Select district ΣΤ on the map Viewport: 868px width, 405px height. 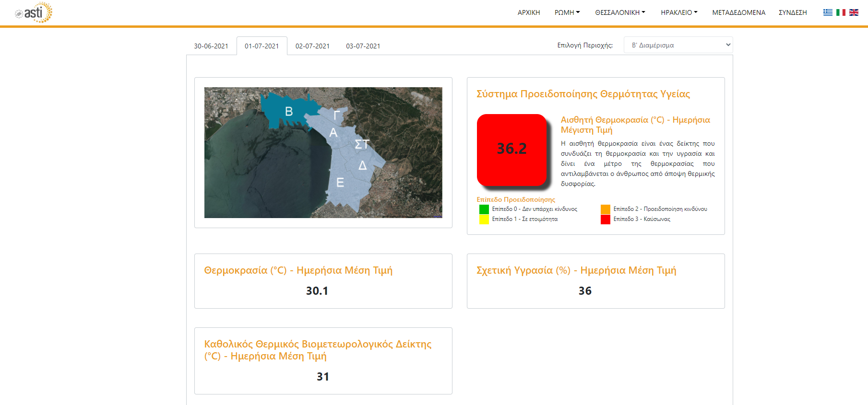point(362,144)
